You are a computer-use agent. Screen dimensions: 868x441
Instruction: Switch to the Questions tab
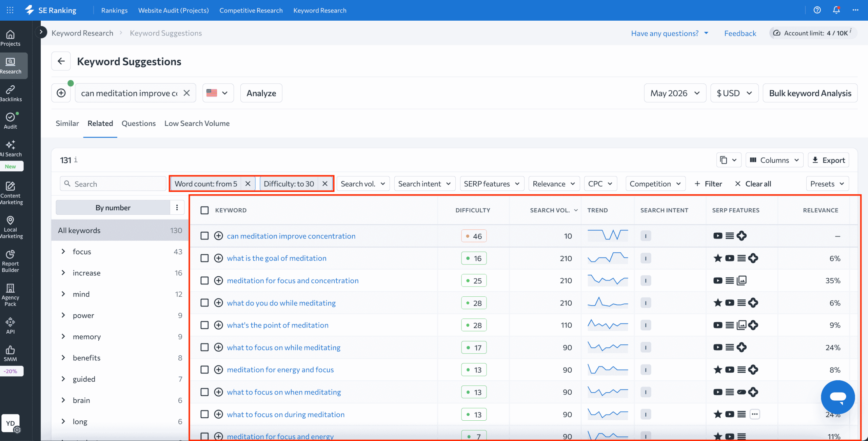point(139,123)
